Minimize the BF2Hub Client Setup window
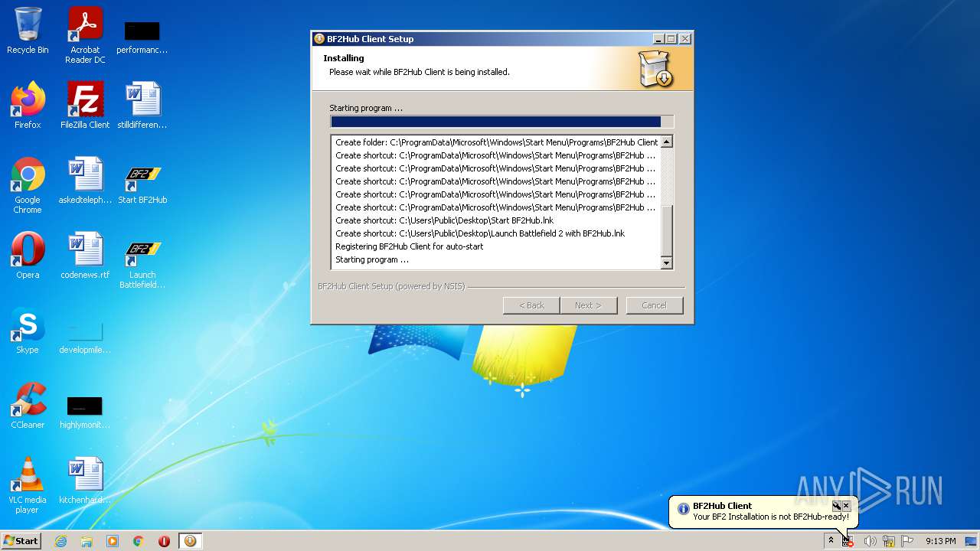Viewport: 980px width, 551px height. [x=659, y=39]
